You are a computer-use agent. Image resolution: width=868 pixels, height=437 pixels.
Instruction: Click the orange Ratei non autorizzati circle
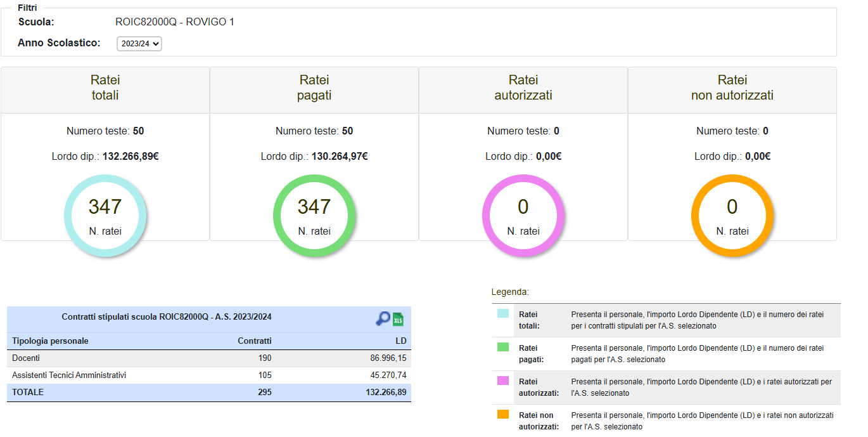732,216
